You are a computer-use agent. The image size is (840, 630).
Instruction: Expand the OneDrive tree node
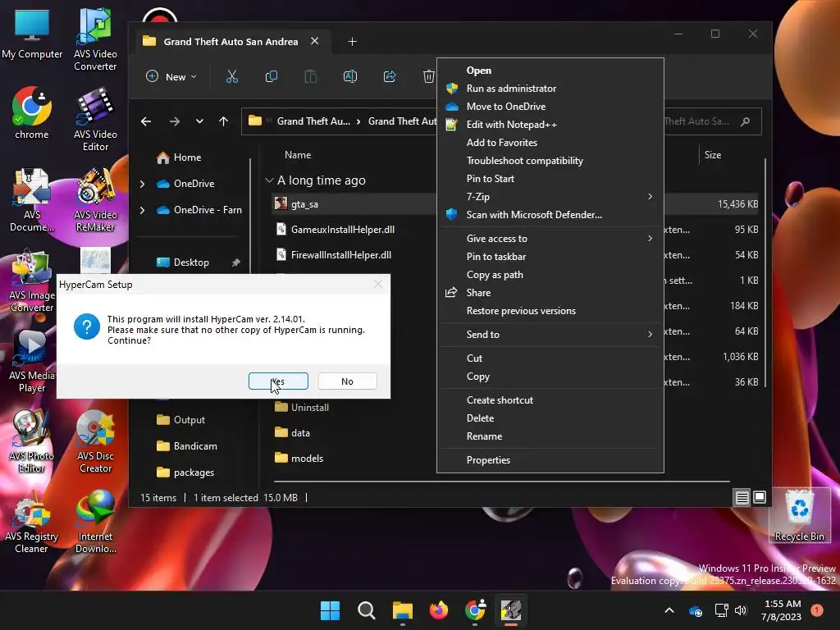143,184
